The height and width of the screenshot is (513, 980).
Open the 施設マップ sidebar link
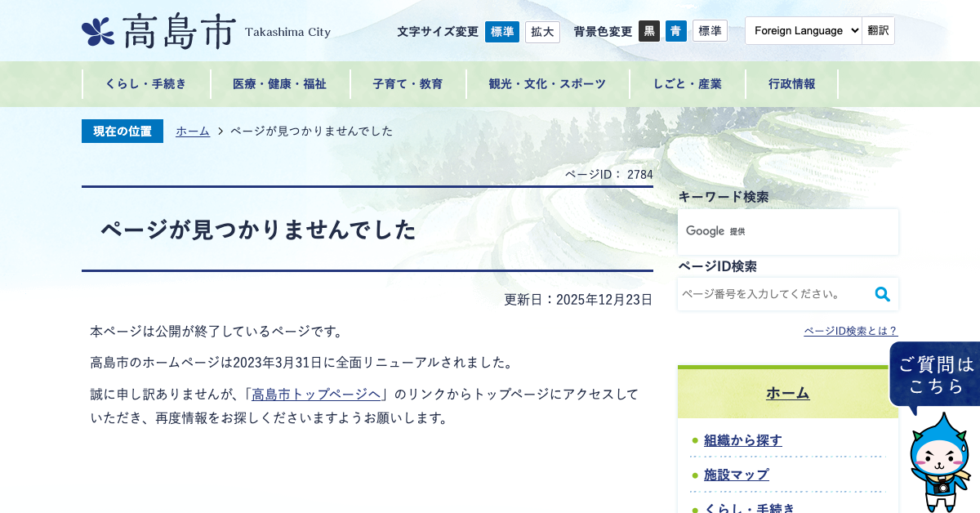pyautogui.click(x=737, y=475)
